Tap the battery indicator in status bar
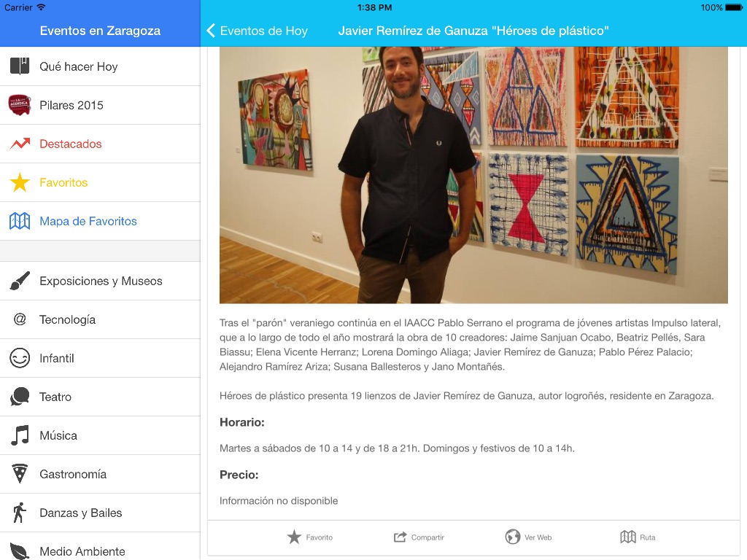 point(732,7)
